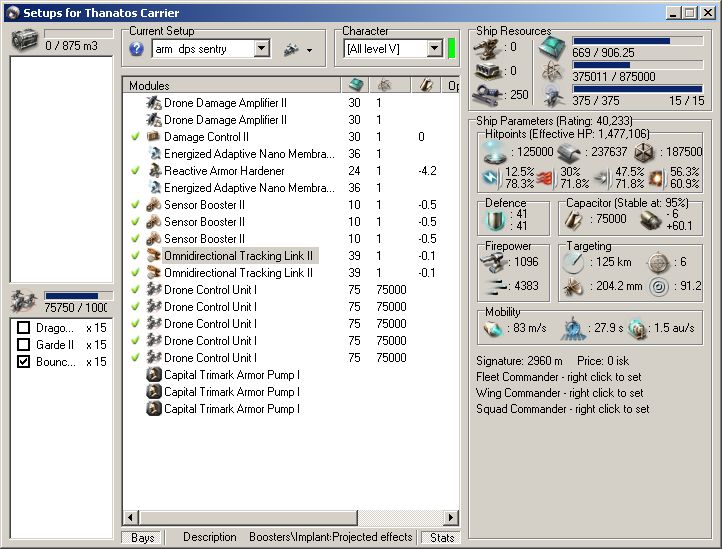Click the module list horizontal scrollbar thumb

point(249,517)
